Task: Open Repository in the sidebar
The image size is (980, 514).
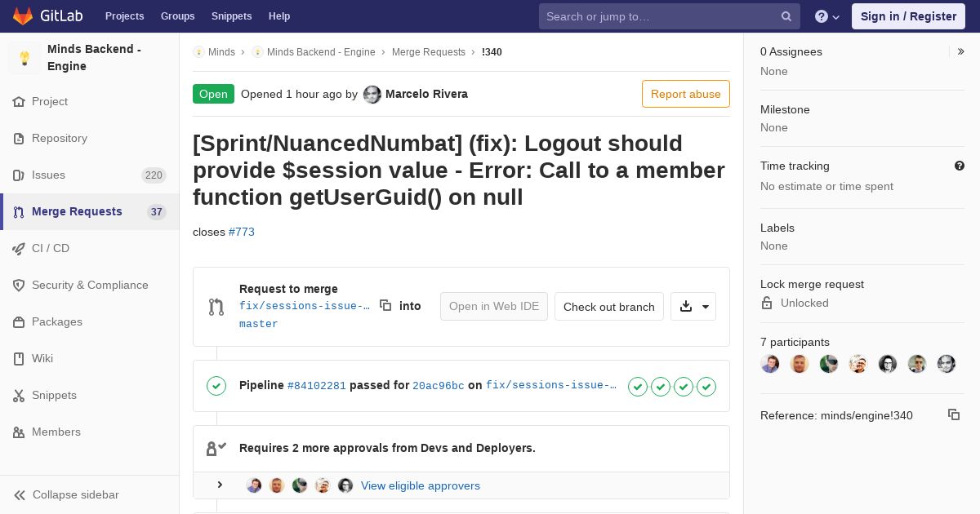Action: point(90,138)
